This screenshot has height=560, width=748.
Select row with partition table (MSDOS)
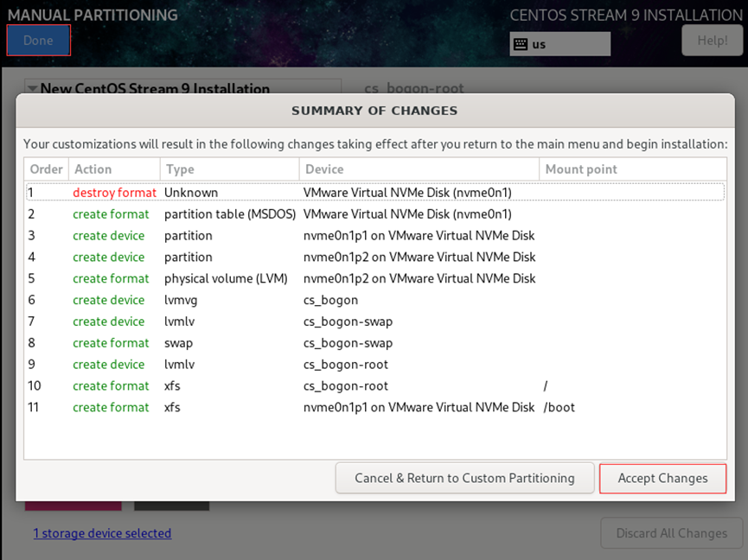(375, 214)
